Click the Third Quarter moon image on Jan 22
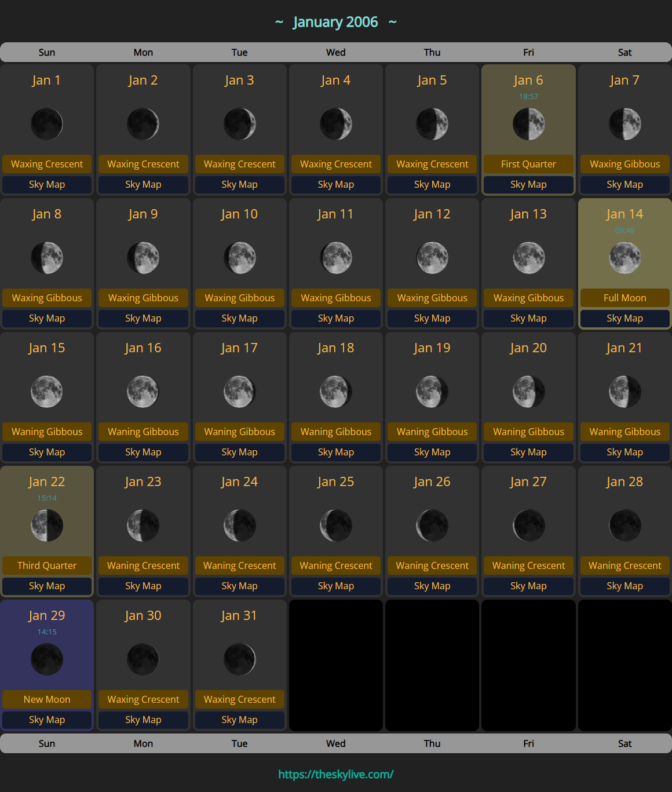Viewport: 672px width, 792px height. coord(47,525)
